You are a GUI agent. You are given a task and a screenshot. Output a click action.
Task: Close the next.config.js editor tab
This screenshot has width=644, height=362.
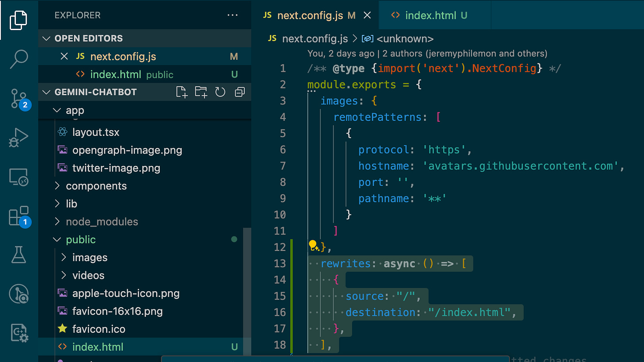click(367, 15)
